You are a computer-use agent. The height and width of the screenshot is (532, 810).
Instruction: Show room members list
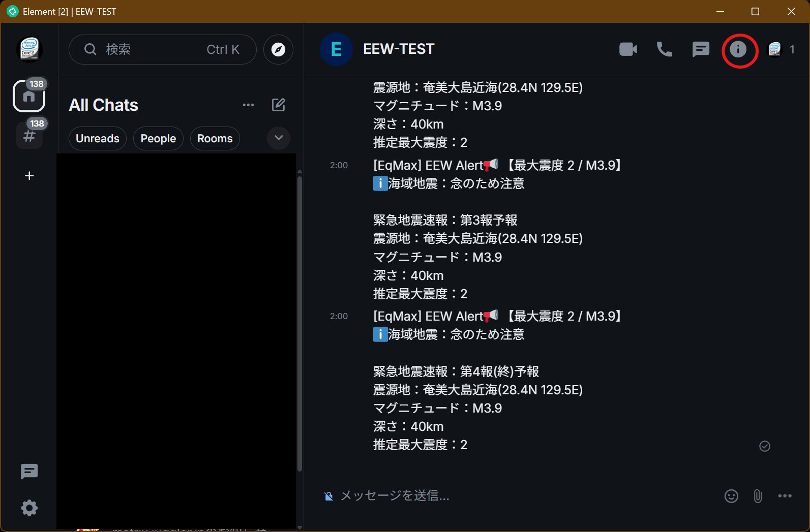tap(782, 49)
